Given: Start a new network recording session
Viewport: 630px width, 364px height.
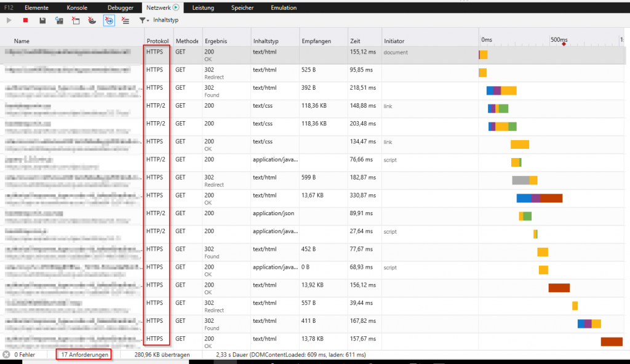Looking at the screenshot, I should point(9,20).
